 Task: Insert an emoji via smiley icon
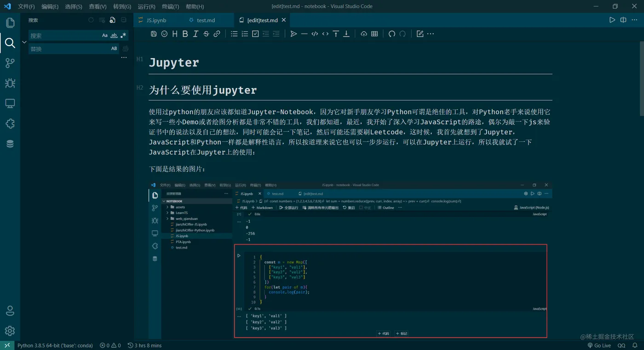point(164,34)
